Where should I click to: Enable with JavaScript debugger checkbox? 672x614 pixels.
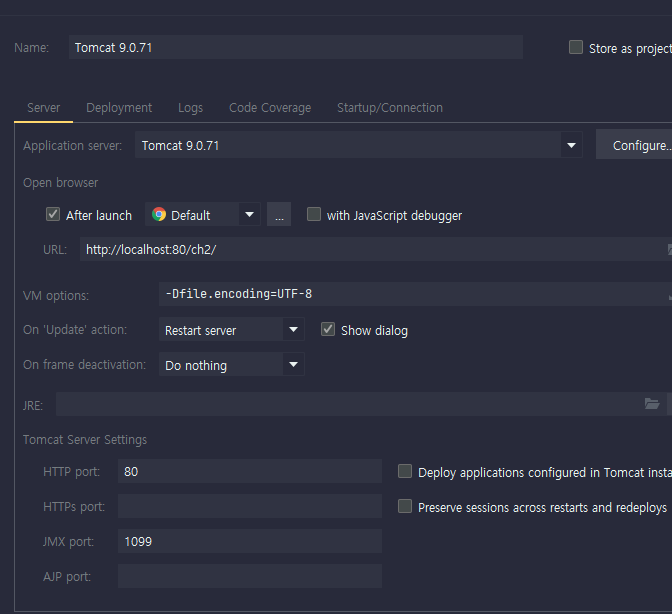pyautogui.click(x=314, y=214)
